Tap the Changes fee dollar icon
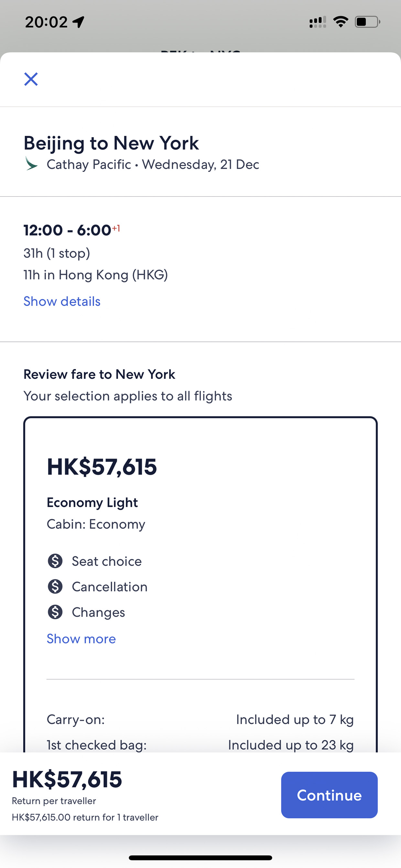 point(55,612)
